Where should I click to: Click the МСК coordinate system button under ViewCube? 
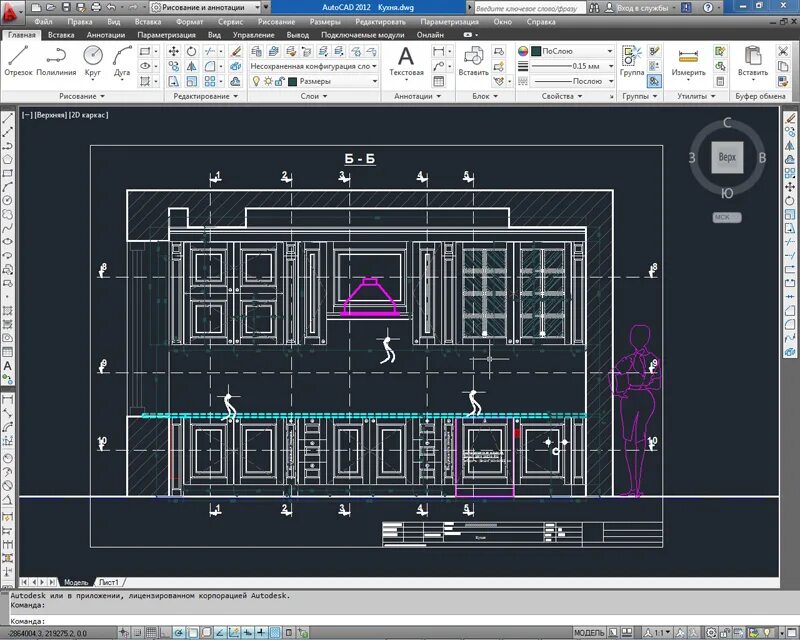coord(727,217)
